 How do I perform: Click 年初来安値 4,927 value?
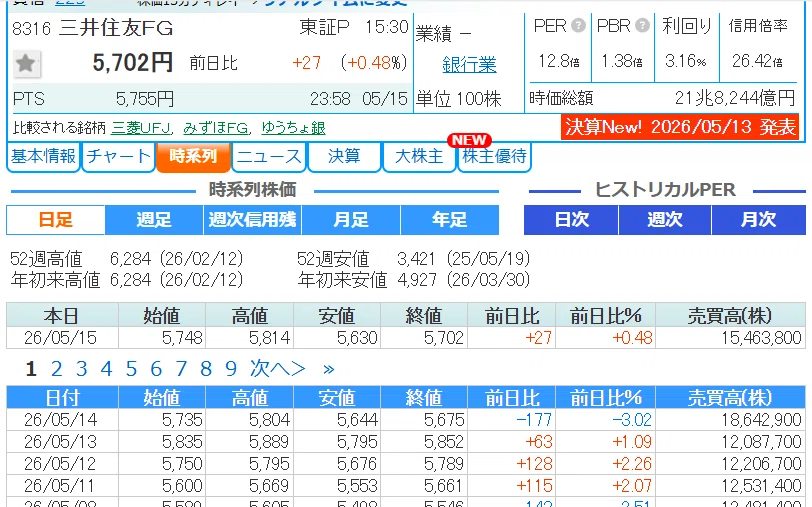[417, 280]
